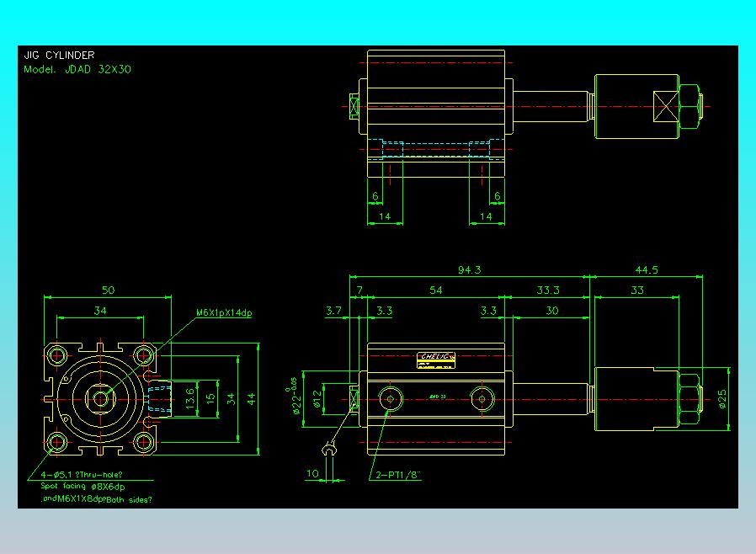Click the 'andM6X1X8dp?Both sides?' note

[97, 499]
